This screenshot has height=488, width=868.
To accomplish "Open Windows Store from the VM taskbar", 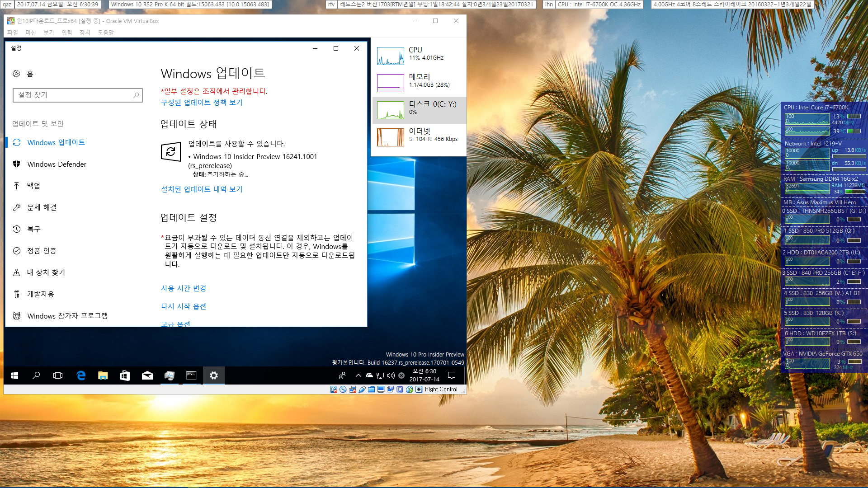I will (x=125, y=375).
